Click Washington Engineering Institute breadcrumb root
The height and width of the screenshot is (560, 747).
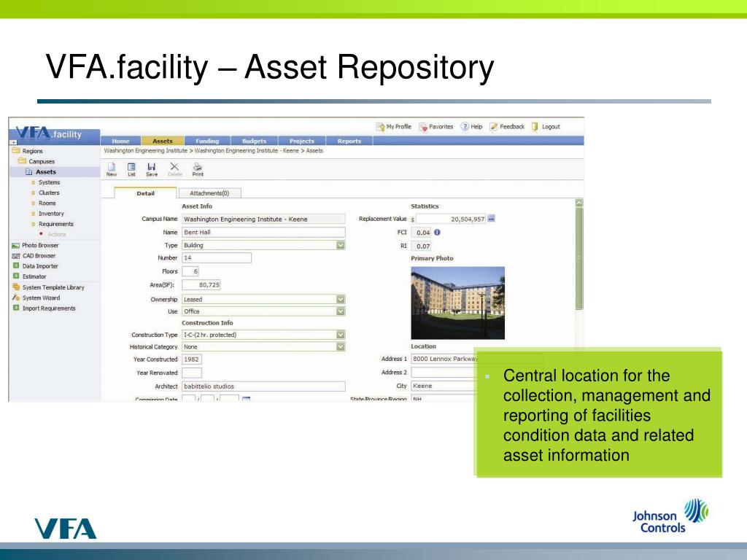click(x=146, y=151)
